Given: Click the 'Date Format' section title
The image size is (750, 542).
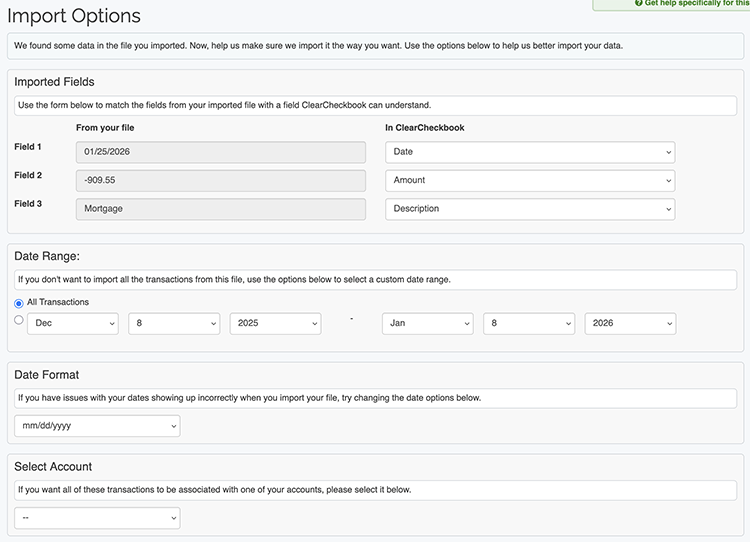Looking at the screenshot, I should point(46,375).
